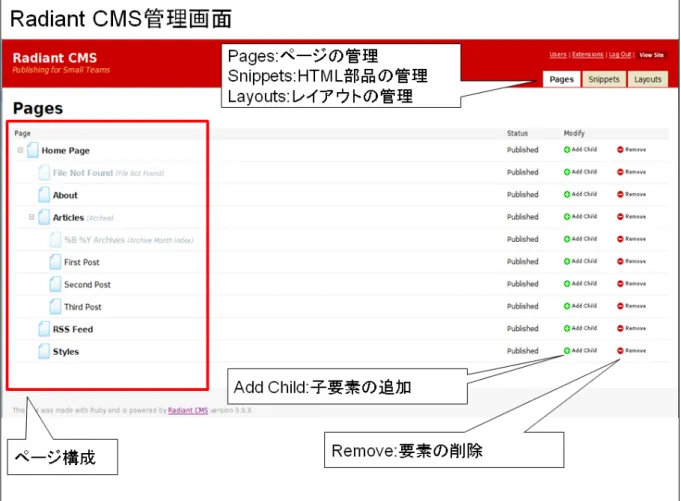Click the View Site button
681x501 pixels.
(x=651, y=55)
